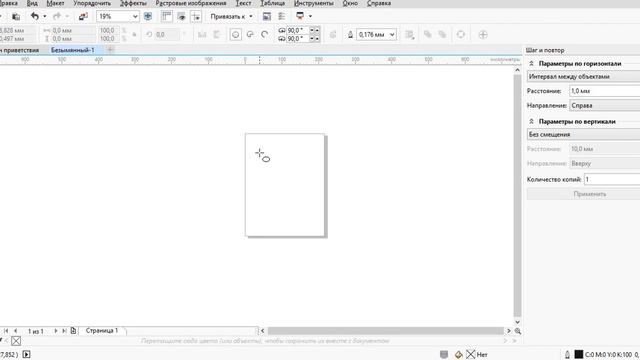Toggle rulers display icon
640x360 pixels.
pos(167,16)
